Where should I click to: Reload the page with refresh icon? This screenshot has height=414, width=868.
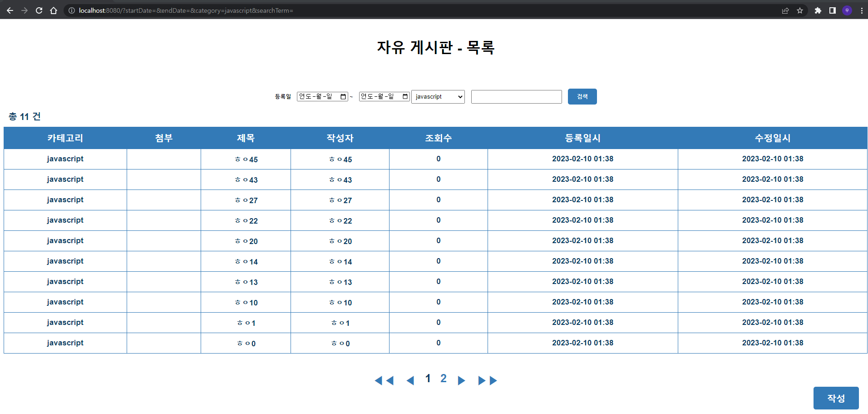click(x=39, y=10)
